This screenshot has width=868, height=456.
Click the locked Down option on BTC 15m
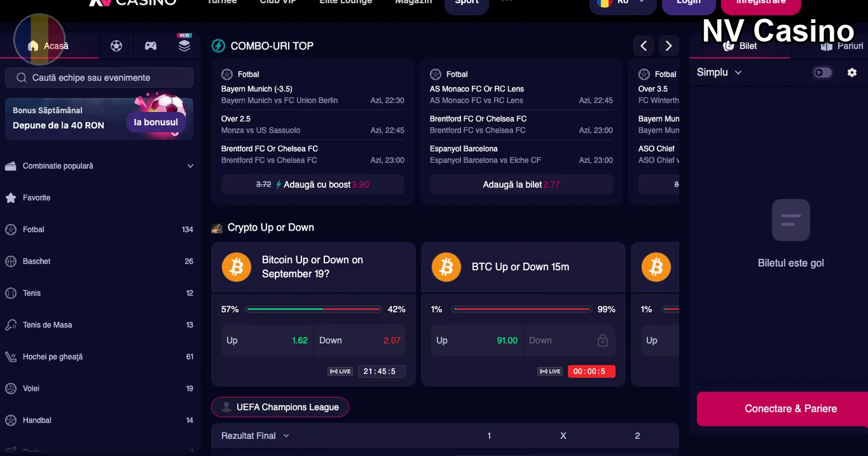click(x=570, y=340)
